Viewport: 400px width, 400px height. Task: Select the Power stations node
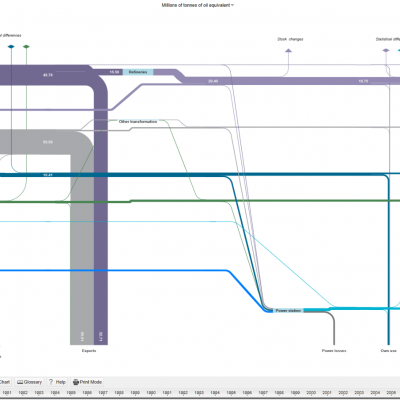point(288,311)
